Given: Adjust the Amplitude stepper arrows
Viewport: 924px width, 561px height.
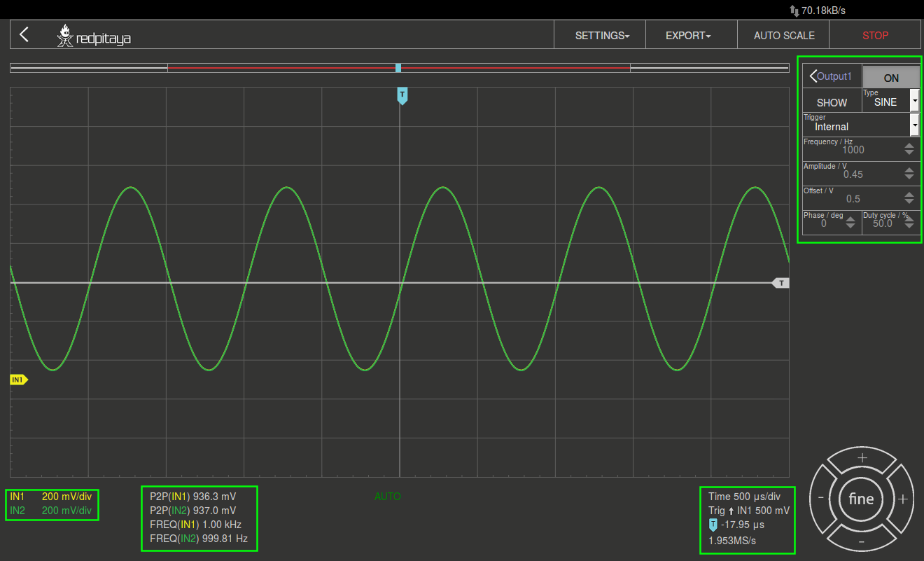Looking at the screenshot, I should pyautogui.click(x=909, y=174).
